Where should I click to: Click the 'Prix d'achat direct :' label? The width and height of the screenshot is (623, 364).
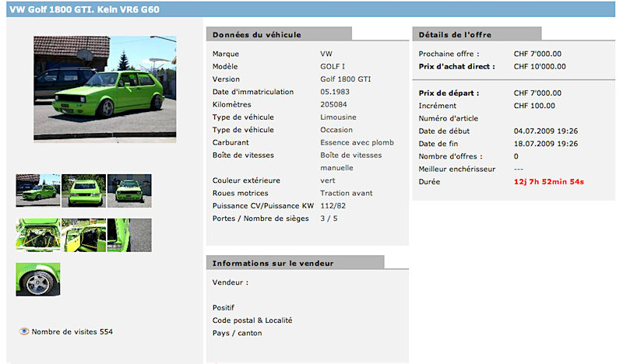point(457,67)
